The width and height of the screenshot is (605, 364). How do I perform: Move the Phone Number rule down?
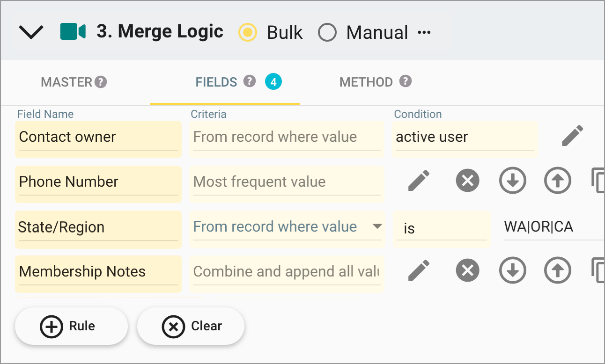point(512,180)
